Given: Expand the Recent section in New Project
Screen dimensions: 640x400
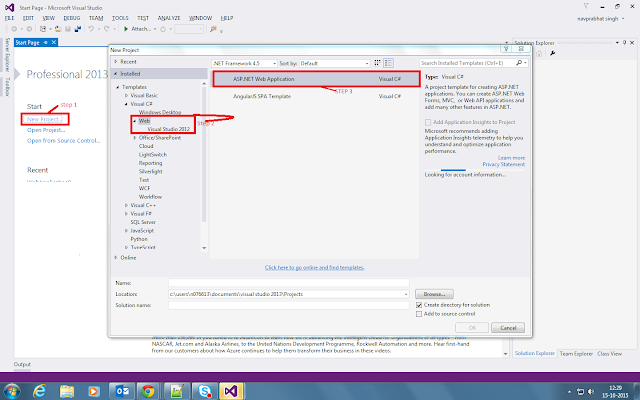Looking at the screenshot, I should point(116,62).
